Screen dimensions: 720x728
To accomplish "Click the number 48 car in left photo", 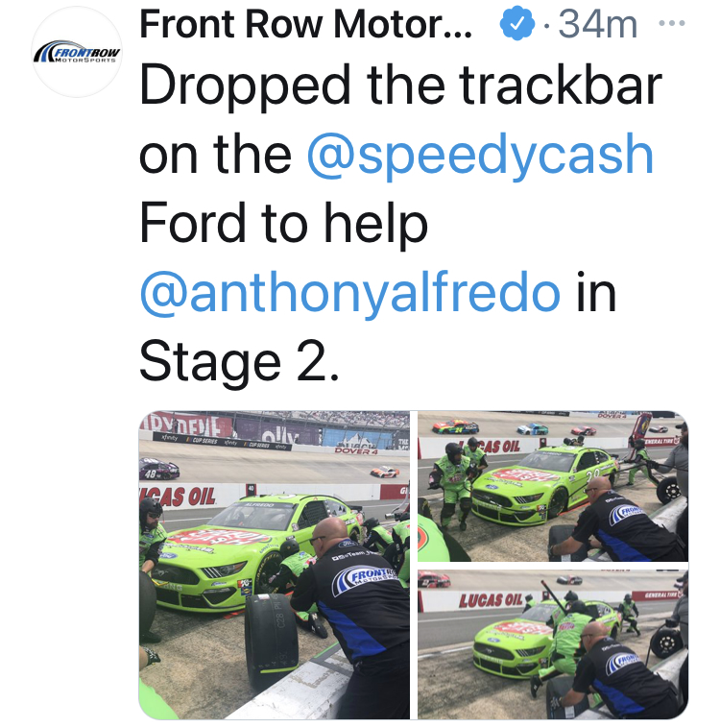I will [158, 470].
